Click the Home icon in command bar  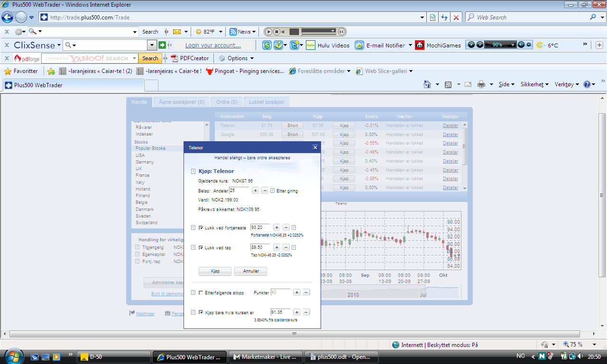(x=427, y=84)
